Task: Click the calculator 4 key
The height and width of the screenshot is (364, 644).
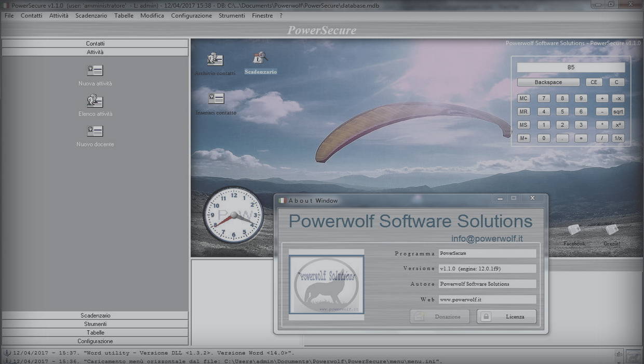Action: 544,112
